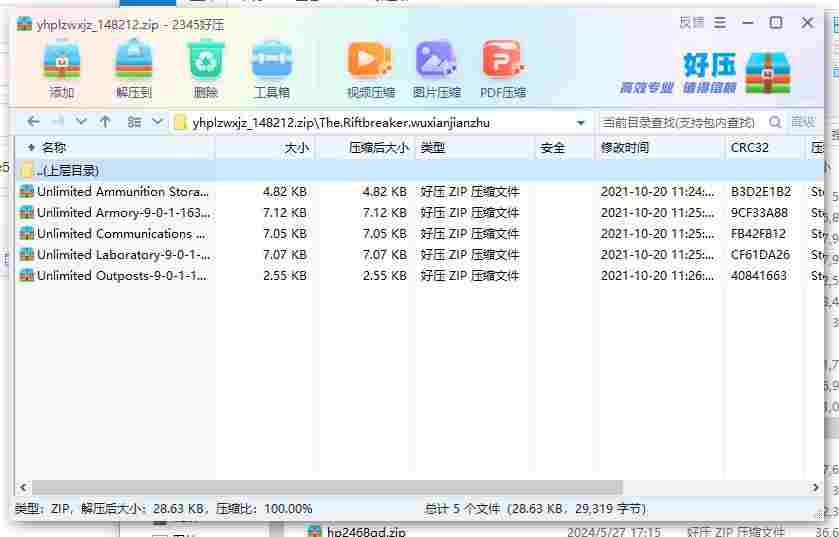Click status text 压缩比: 100.00%
This screenshot has height=537, width=839.
(264, 509)
